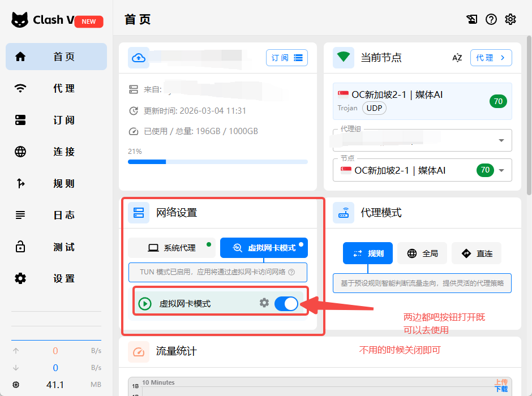The height and width of the screenshot is (396, 532).
Task: Select 全局 proxy mode
Action: point(422,253)
